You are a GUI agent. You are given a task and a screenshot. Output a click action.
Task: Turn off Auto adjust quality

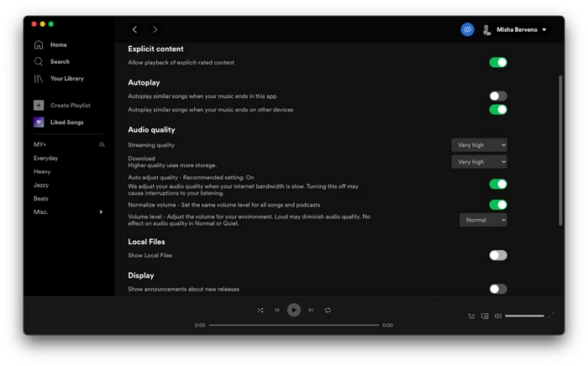point(498,184)
